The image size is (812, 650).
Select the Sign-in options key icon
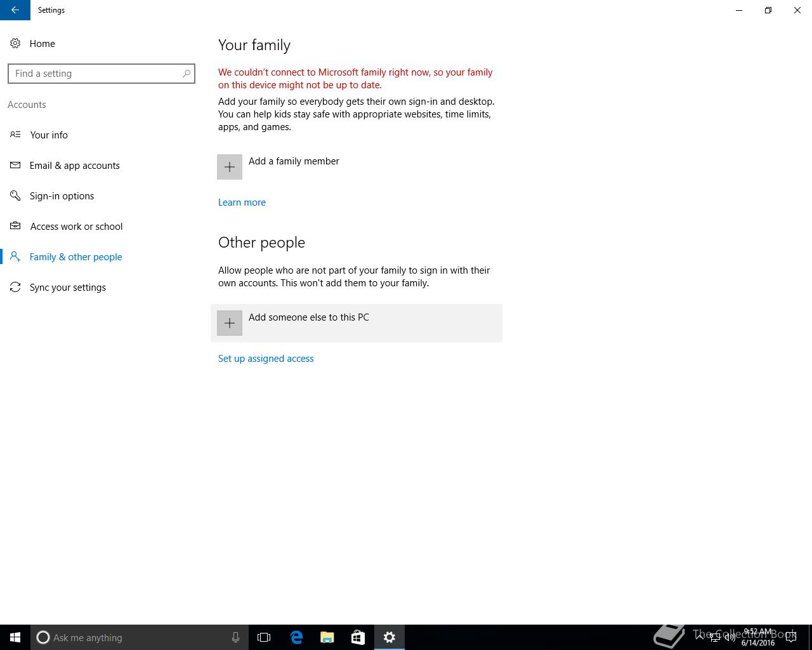pos(15,196)
